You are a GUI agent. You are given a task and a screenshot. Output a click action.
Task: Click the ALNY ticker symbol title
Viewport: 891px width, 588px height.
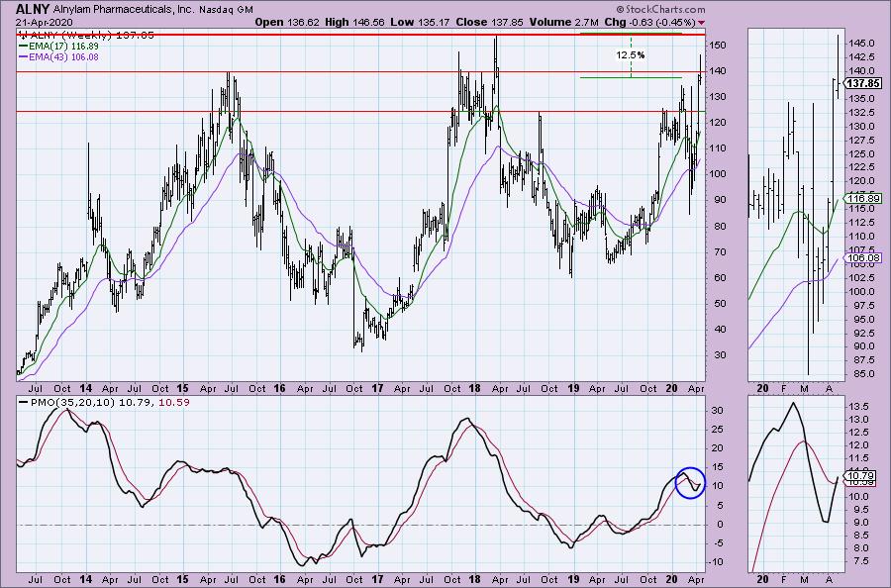[x=33, y=9]
